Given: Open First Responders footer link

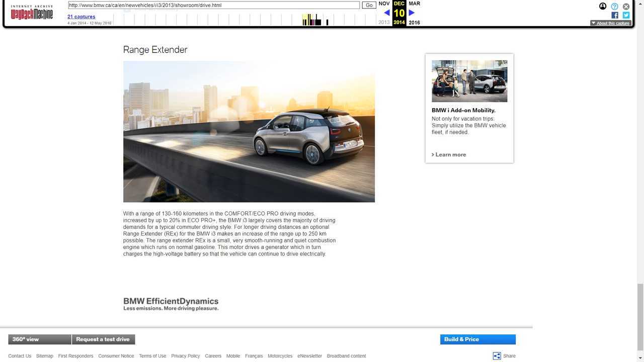Looking at the screenshot, I should click(x=75, y=356).
